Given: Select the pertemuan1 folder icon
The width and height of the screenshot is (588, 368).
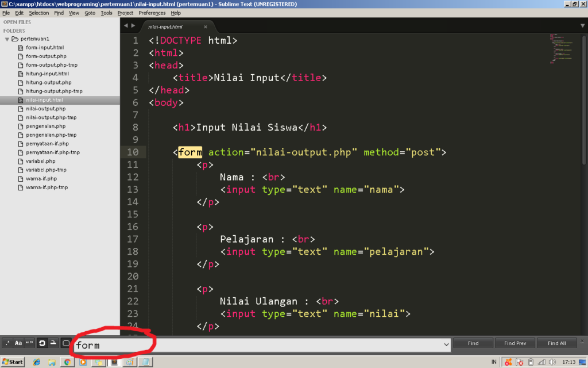Looking at the screenshot, I should 15,39.
